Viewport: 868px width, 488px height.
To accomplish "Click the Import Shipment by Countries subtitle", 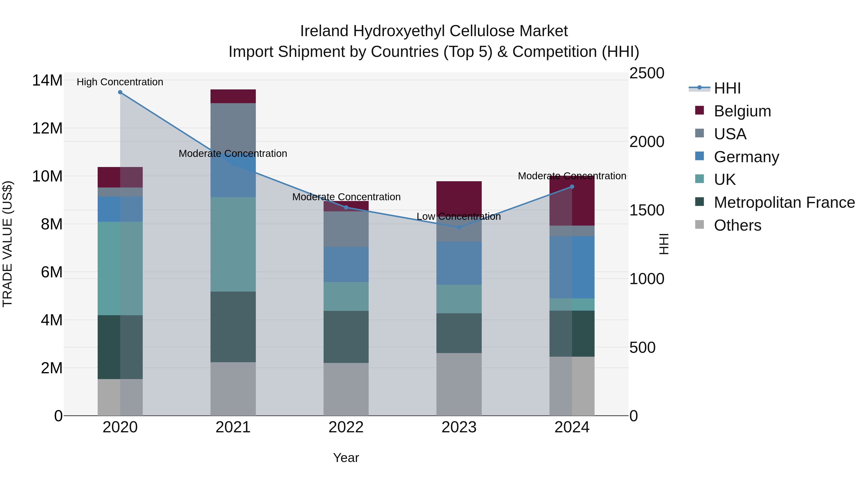I will click(x=434, y=52).
